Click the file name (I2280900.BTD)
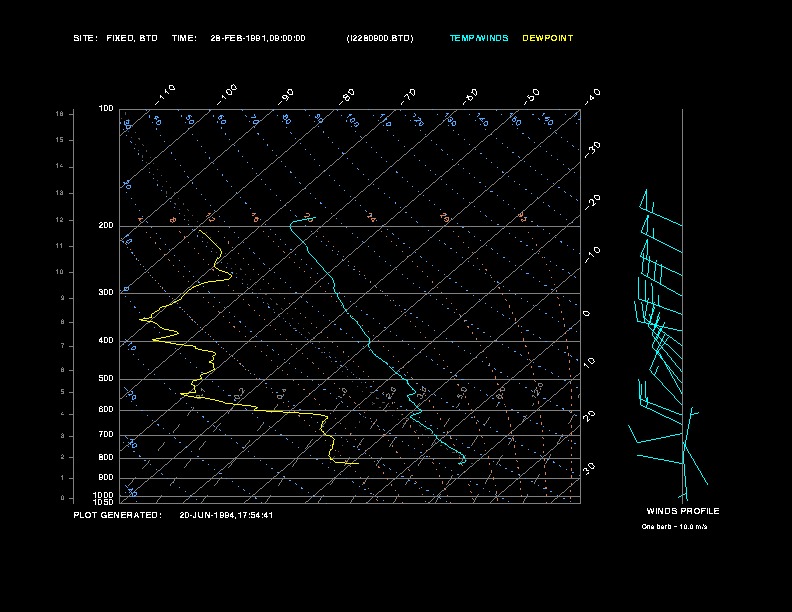 click(380, 38)
